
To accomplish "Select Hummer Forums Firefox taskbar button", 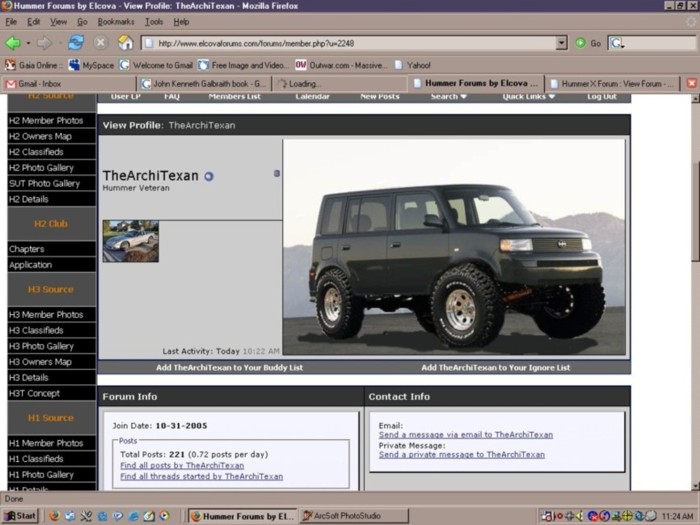I will (x=242, y=516).
